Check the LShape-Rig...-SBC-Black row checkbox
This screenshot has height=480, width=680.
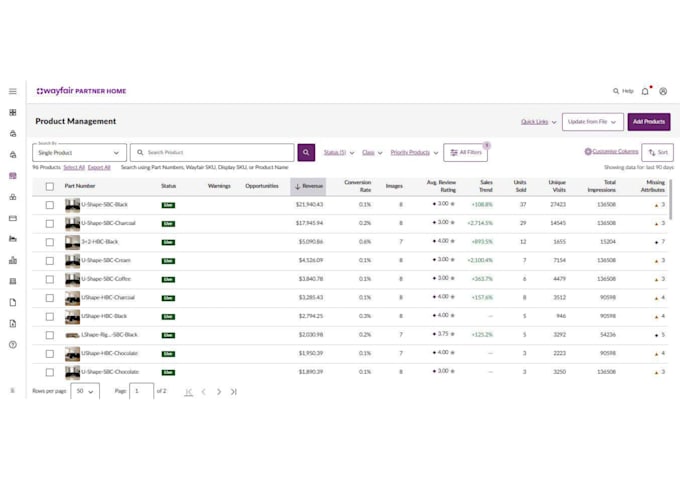click(x=50, y=335)
